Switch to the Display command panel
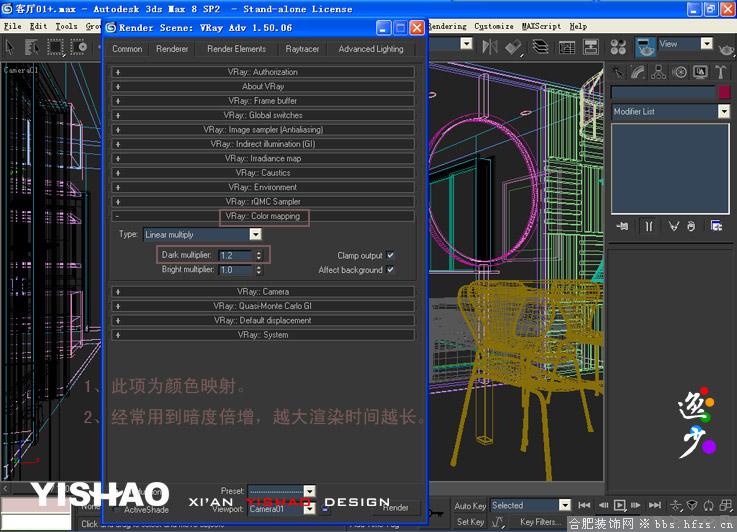Viewport: 737px width, 532px height. pos(700,72)
